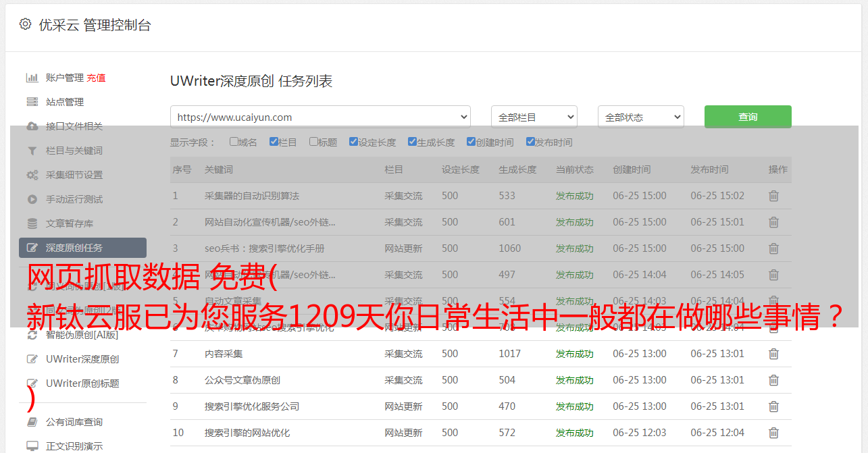Click trash icon for 内容采集 row
The height and width of the screenshot is (453, 868).
(x=773, y=354)
